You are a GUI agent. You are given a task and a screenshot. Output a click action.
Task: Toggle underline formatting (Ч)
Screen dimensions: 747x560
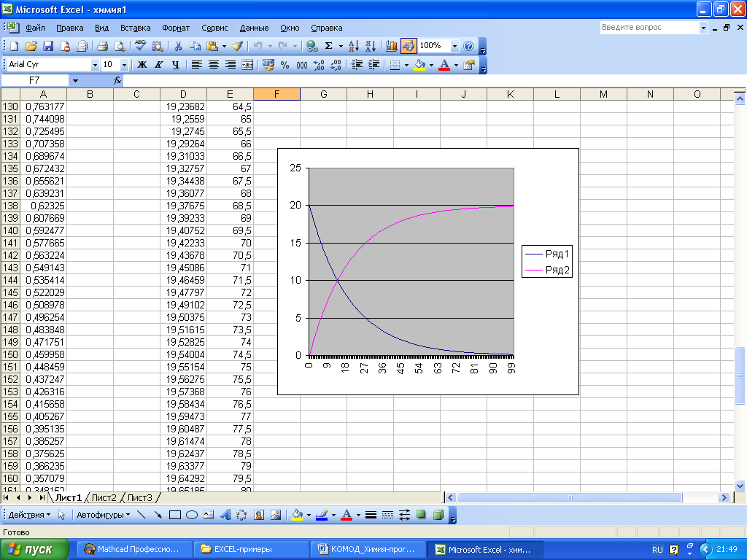pos(175,65)
